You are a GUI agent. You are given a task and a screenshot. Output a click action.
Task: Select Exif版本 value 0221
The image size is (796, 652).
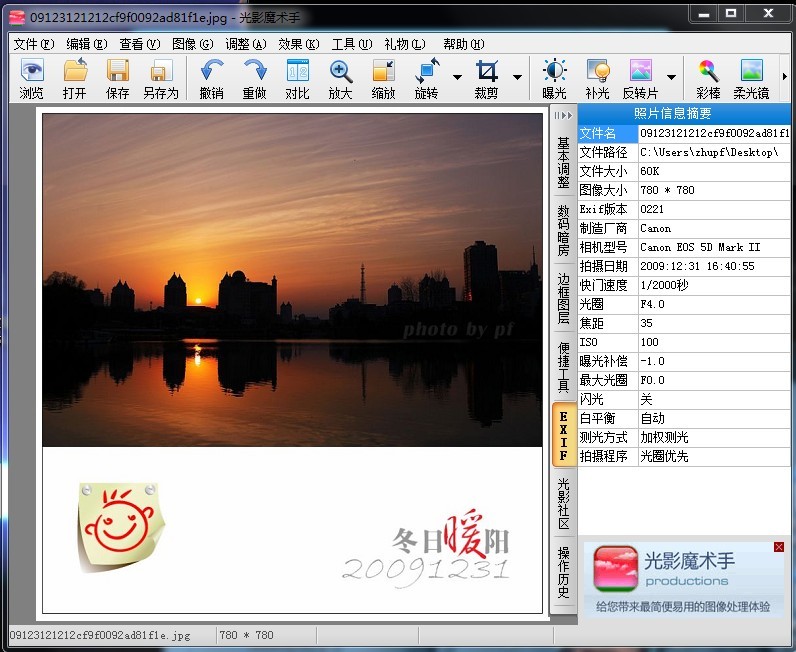tap(714, 209)
